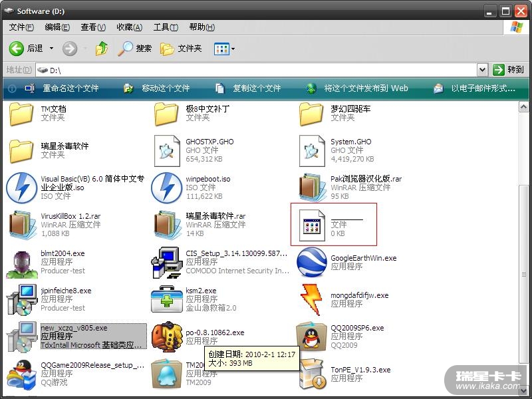Viewport: 532px width, 399px height.
Task: Select the 0 KB unnamed file icon
Action: [312, 225]
